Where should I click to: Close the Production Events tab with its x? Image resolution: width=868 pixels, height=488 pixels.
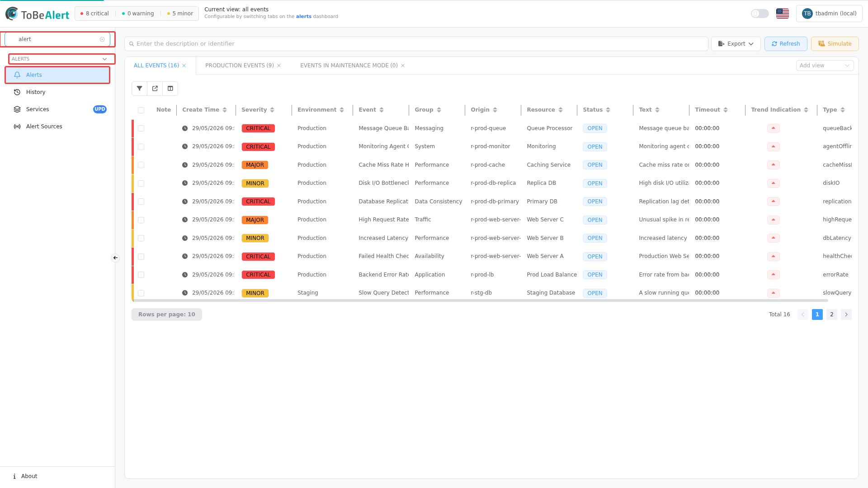click(279, 66)
